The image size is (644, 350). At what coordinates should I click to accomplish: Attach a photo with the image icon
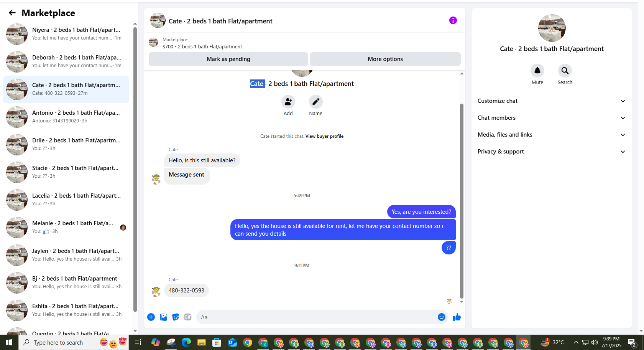coord(163,317)
